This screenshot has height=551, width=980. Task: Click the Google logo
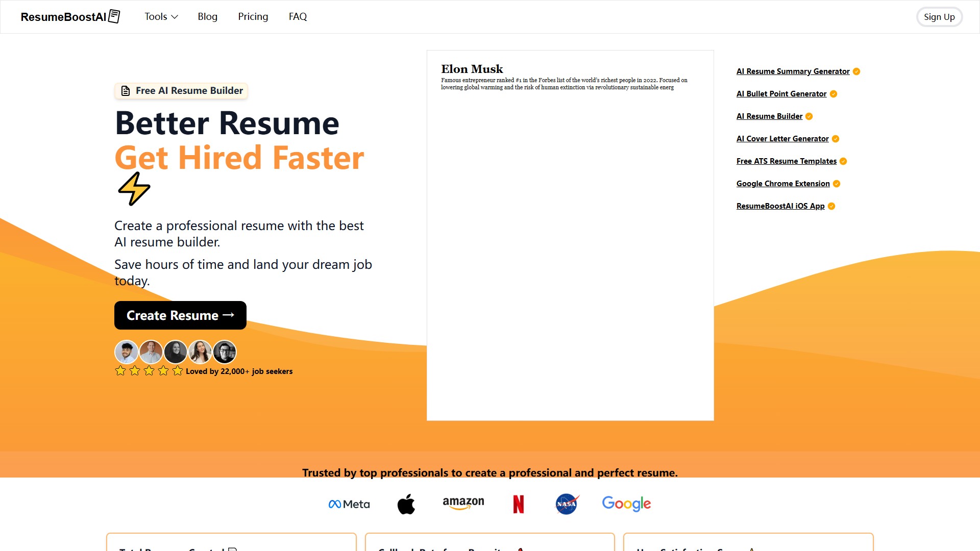627,504
